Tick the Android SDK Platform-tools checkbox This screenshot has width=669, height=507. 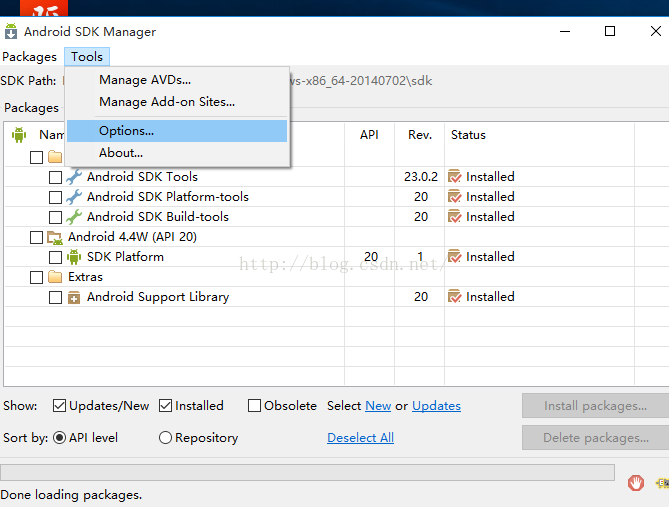(x=55, y=197)
